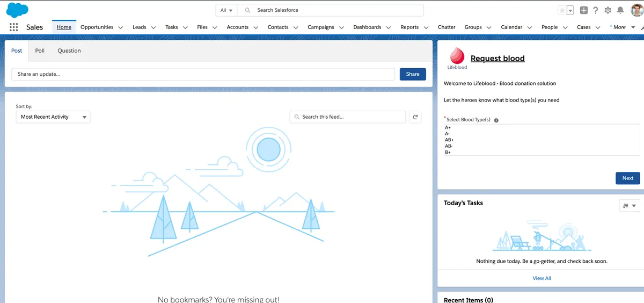Open the View All tasks link
The image size is (644, 303).
[541, 278]
